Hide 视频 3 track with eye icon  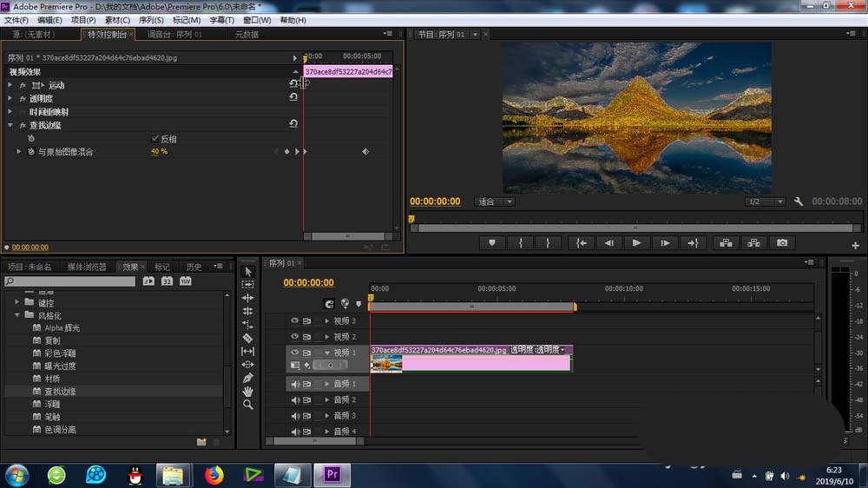[x=295, y=321]
